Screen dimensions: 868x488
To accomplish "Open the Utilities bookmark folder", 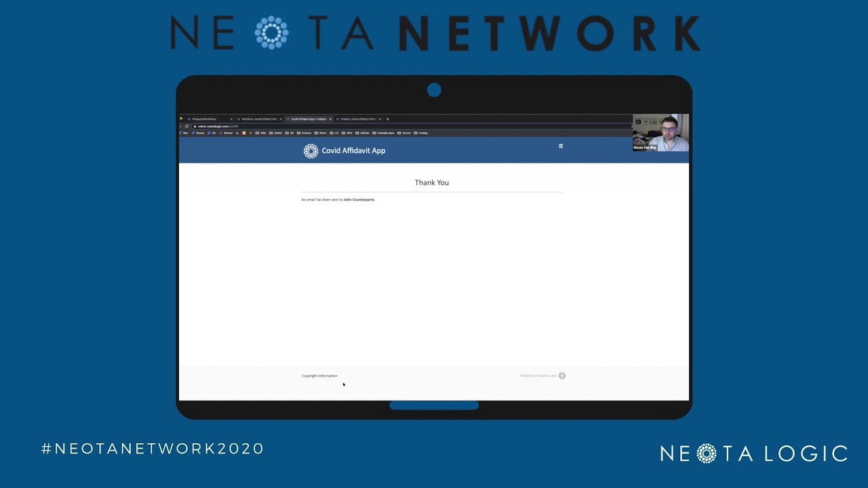I will (363, 133).
